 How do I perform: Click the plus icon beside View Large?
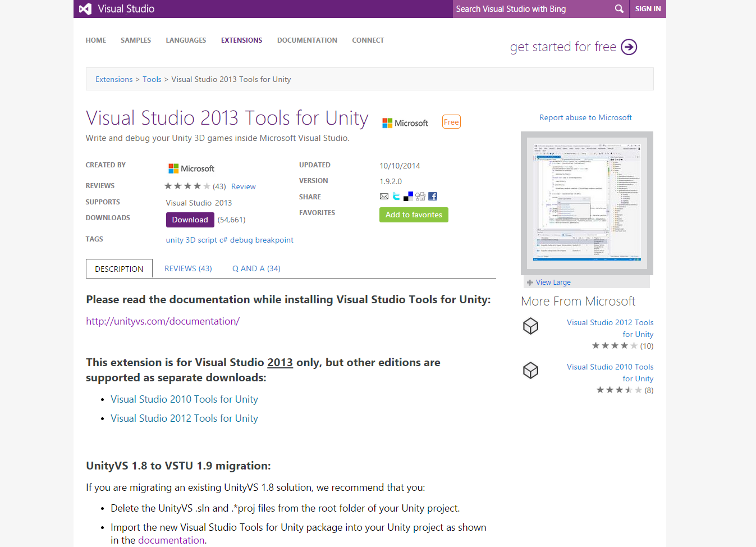[530, 282]
